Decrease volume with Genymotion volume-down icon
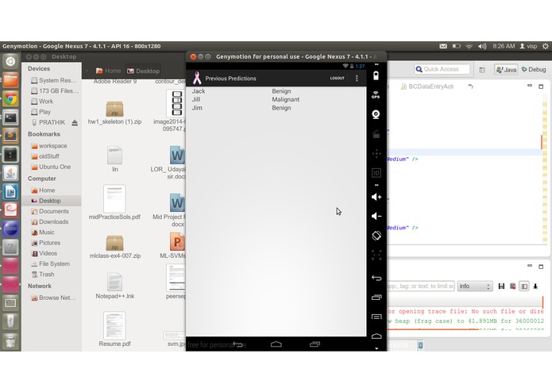Viewport: 552px width, 392px height. (x=376, y=216)
